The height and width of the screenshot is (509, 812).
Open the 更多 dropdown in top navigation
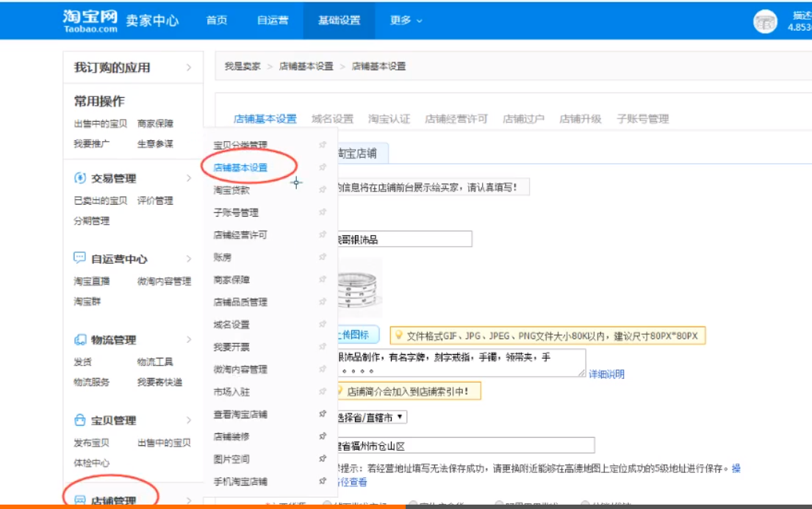tap(406, 21)
